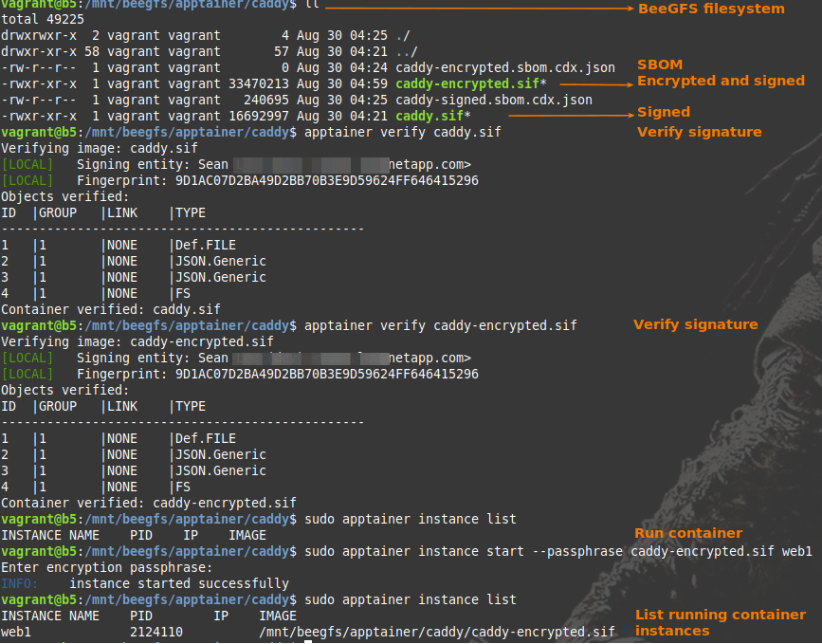Click Def.FILE row in caddy-encrypted.sif verification table

click(119, 438)
